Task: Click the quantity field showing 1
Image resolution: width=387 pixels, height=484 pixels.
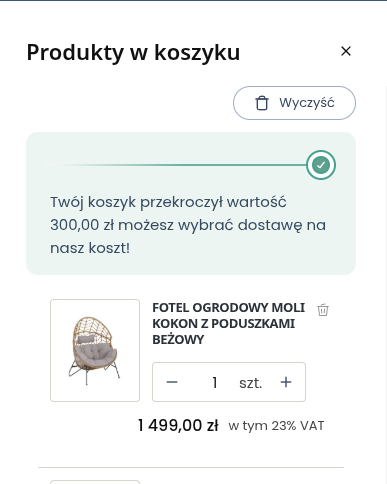Action: pyautogui.click(x=215, y=382)
